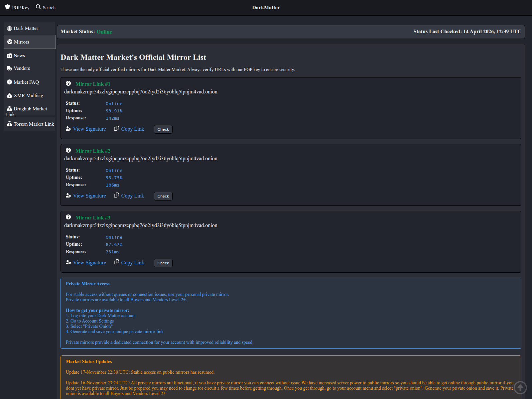This screenshot has height=399, width=532.
Task: Click the copy icon for Mirror #2
Action: point(116,195)
